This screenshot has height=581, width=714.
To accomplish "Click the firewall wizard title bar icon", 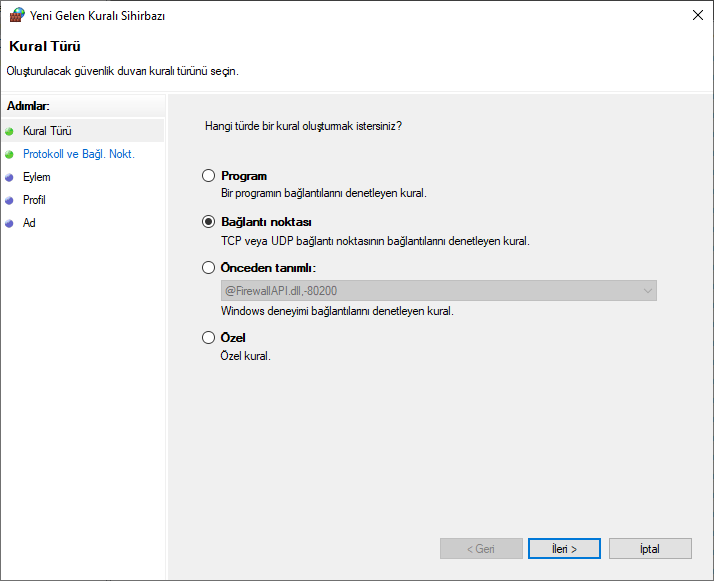I will click(16, 16).
